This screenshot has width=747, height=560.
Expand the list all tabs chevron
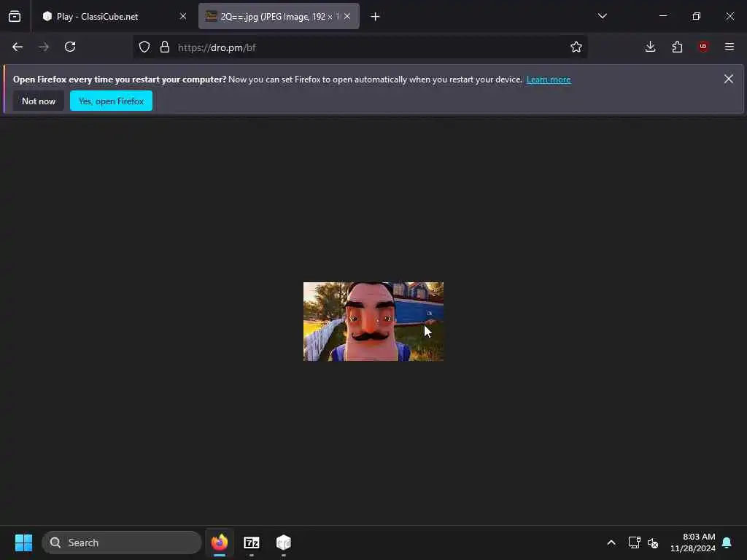pos(602,16)
